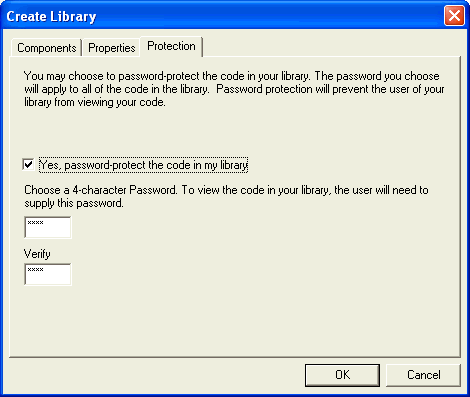Click the empty space left of the OK button
470x397 pixels.
(157, 375)
